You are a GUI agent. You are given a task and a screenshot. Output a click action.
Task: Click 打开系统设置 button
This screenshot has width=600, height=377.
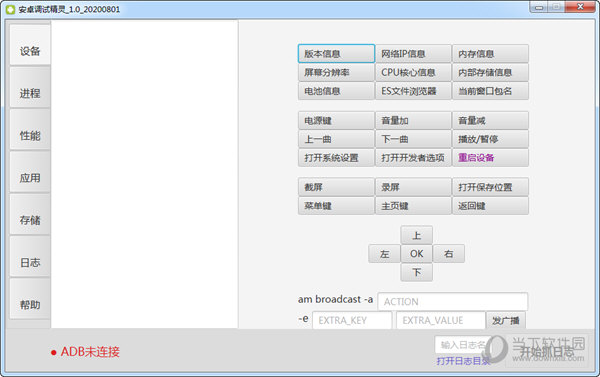pyautogui.click(x=336, y=158)
